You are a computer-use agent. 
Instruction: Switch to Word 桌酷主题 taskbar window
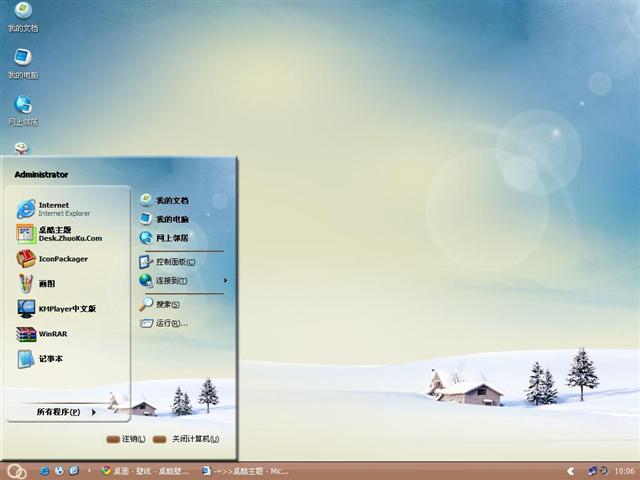pos(245,471)
